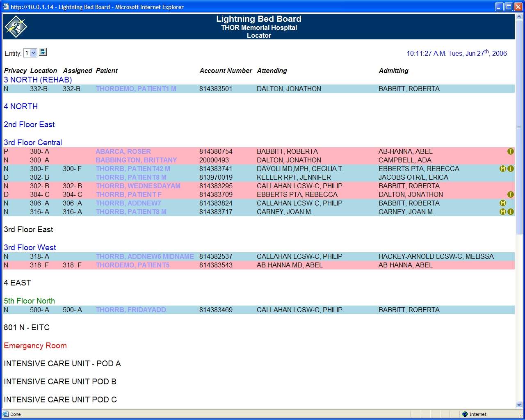Screen dimensions: 525x420
Task: Click the 4 EAST unit heading
Action: pos(17,283)
